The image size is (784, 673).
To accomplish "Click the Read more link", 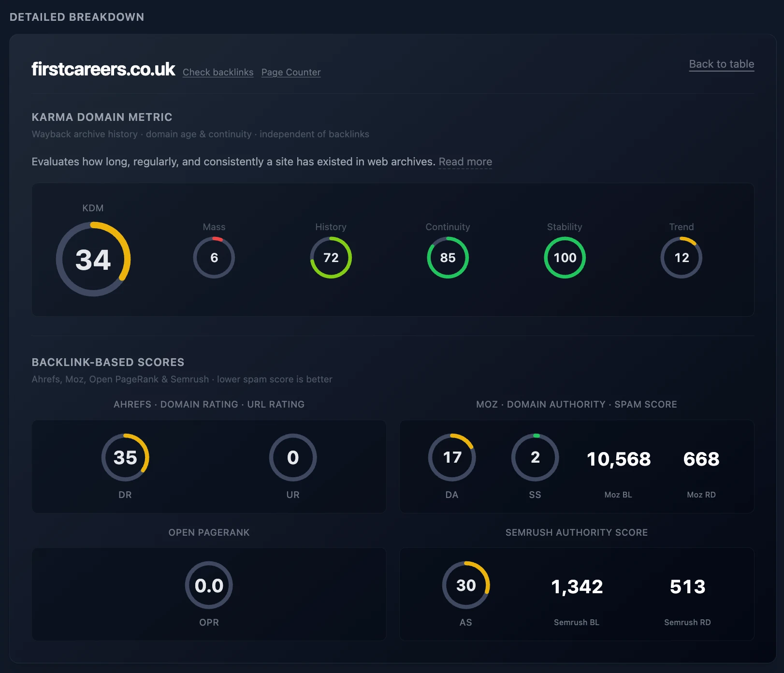I will (x=465, y=161).
